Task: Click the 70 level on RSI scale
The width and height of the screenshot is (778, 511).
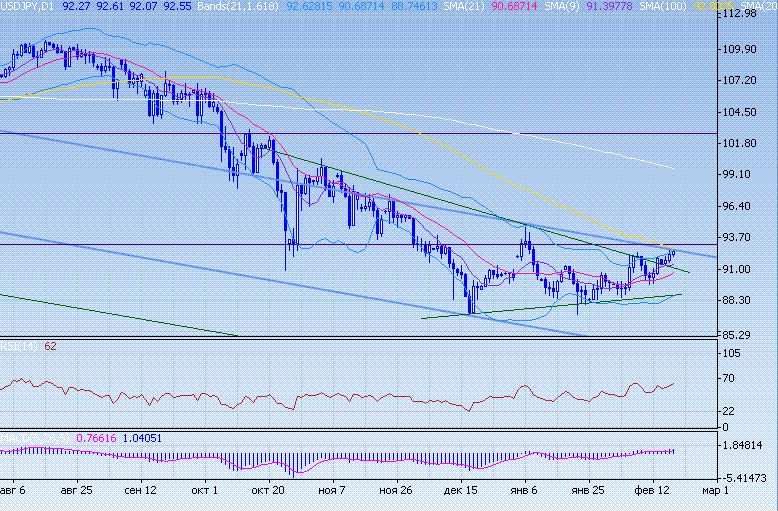Action: (728, 378)
